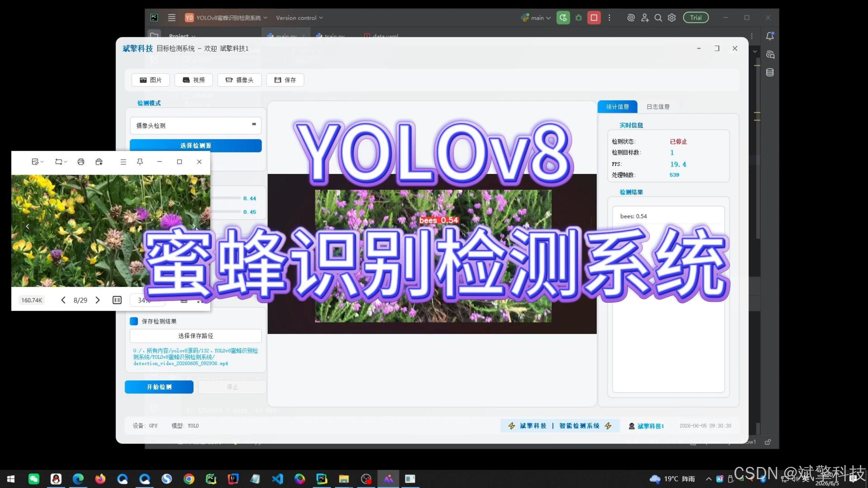The width and height of the screenshot is (868, 488).
Task: Open the main run configuration dropdown
Action: (x=536, y=18)
